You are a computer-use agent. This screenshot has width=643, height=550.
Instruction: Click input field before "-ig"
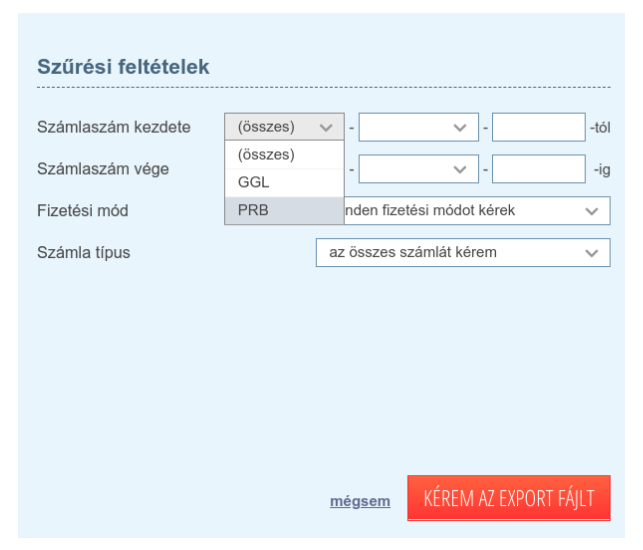coord(538,169)
